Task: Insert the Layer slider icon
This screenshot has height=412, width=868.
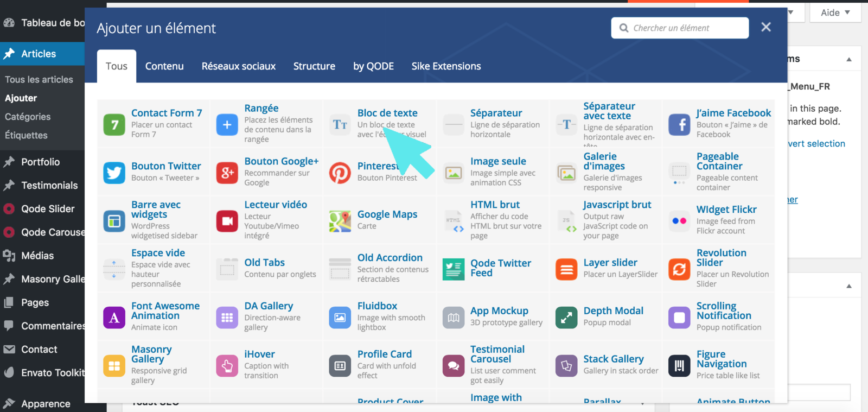Action: 566,269
